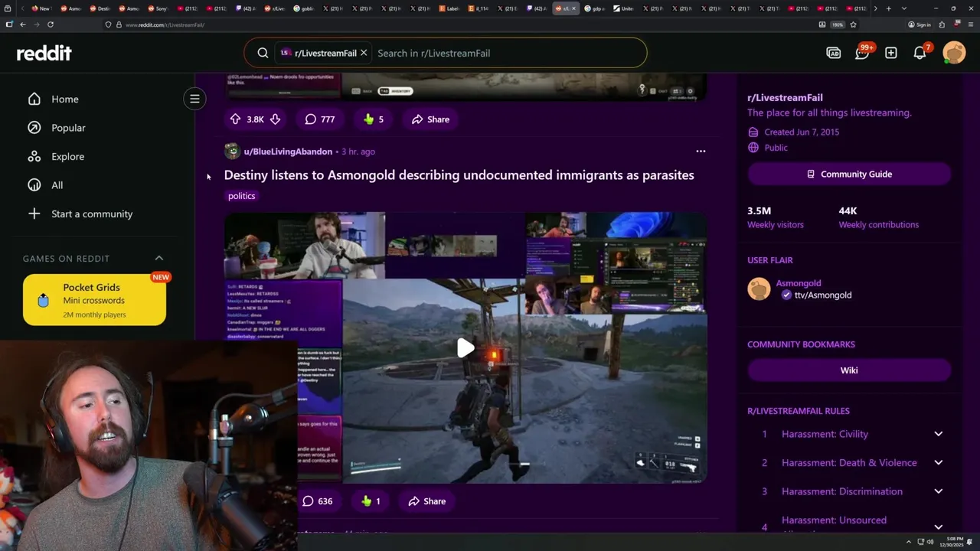
Task: Share the Destiny post with 636 comments
Action: (426, 501)
